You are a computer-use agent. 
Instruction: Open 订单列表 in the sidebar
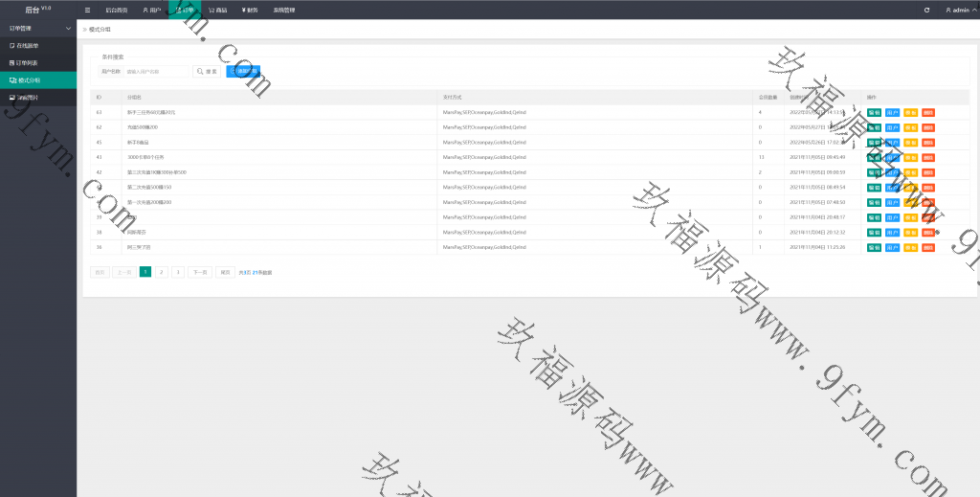(x=27, y=62)
